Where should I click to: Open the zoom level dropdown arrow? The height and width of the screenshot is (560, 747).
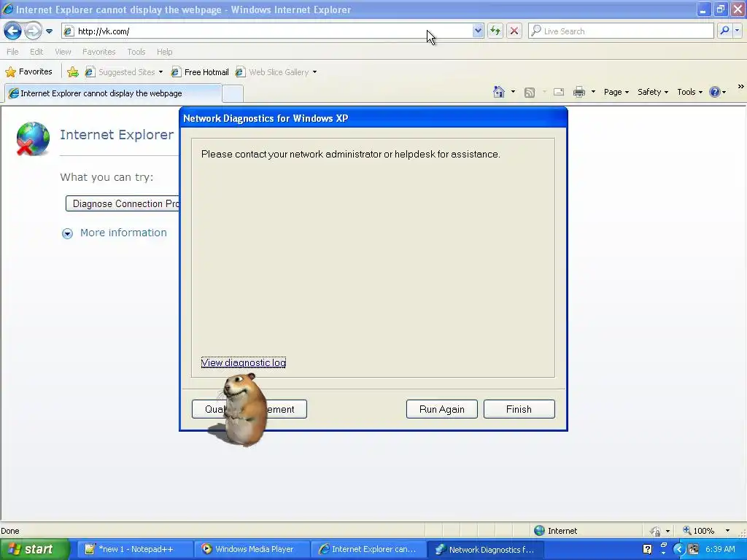tap(727, 531)
